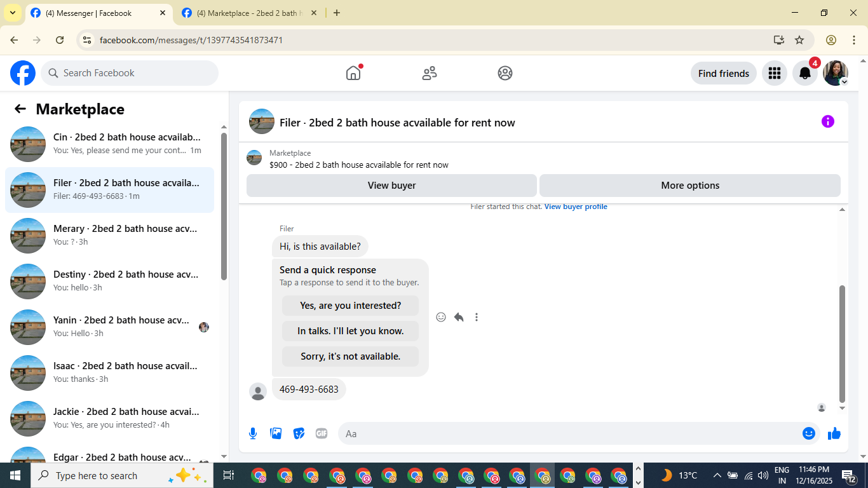Open the account profile picture menu

(836, 73)
